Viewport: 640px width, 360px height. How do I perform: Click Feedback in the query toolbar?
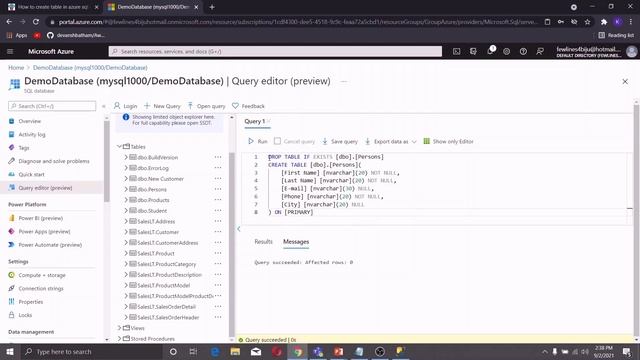(248, 106)
